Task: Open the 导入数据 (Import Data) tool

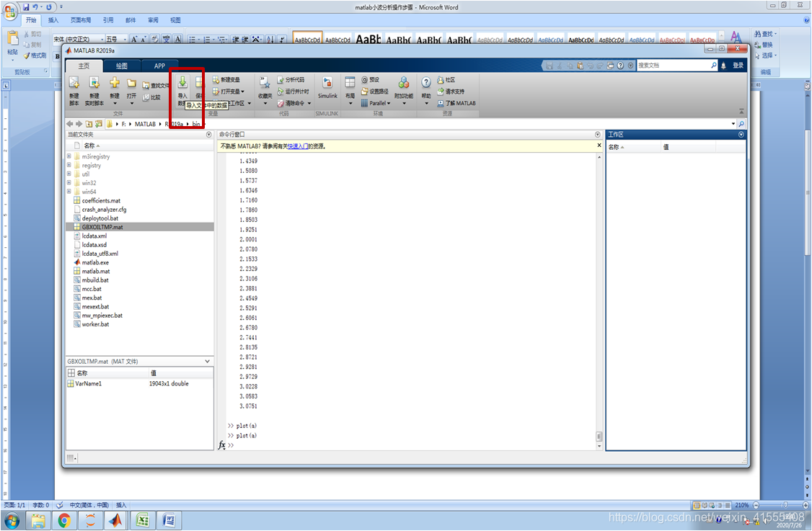Action: [x=184, y=85]
